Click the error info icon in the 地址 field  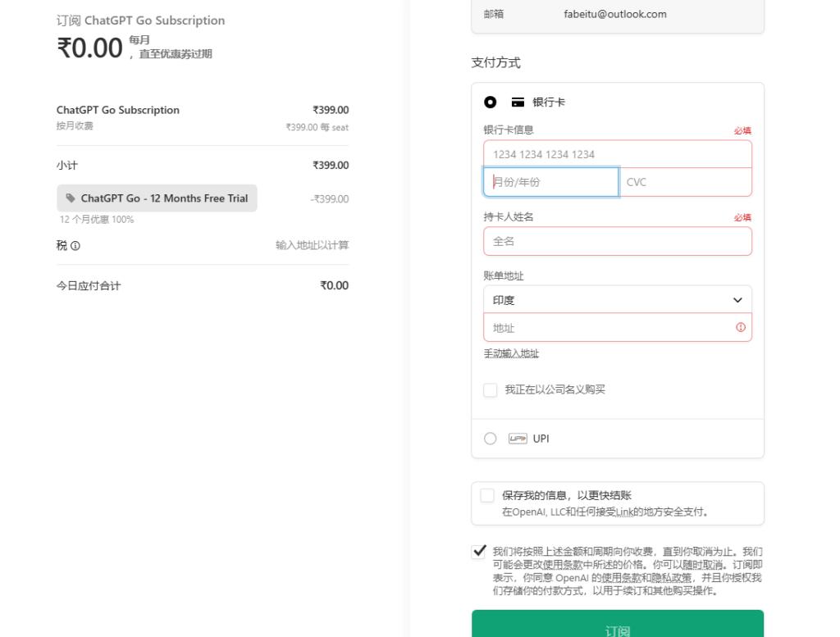(x=741, y=327)
